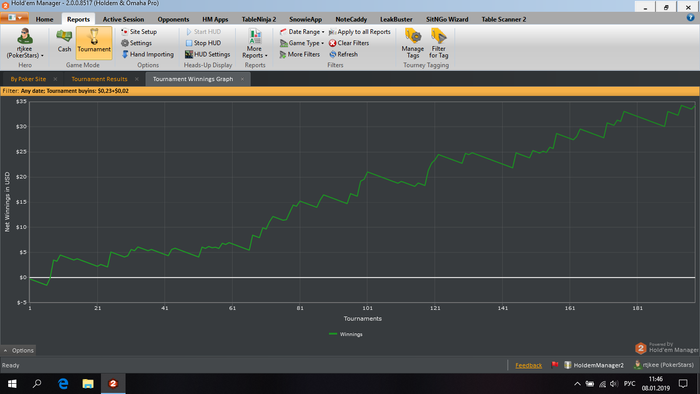Click the help question mark icon
This screenshot has height=394, width=700.
690,18
